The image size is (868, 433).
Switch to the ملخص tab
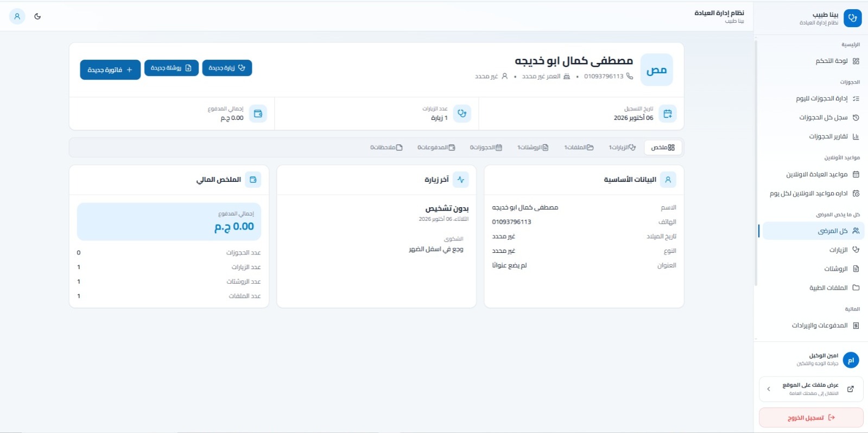coord(663,148)
